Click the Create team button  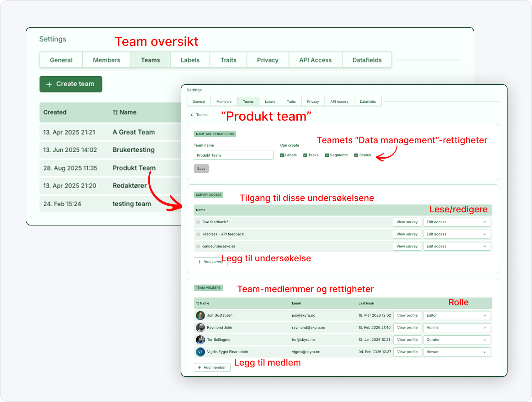tap(71, 84)
